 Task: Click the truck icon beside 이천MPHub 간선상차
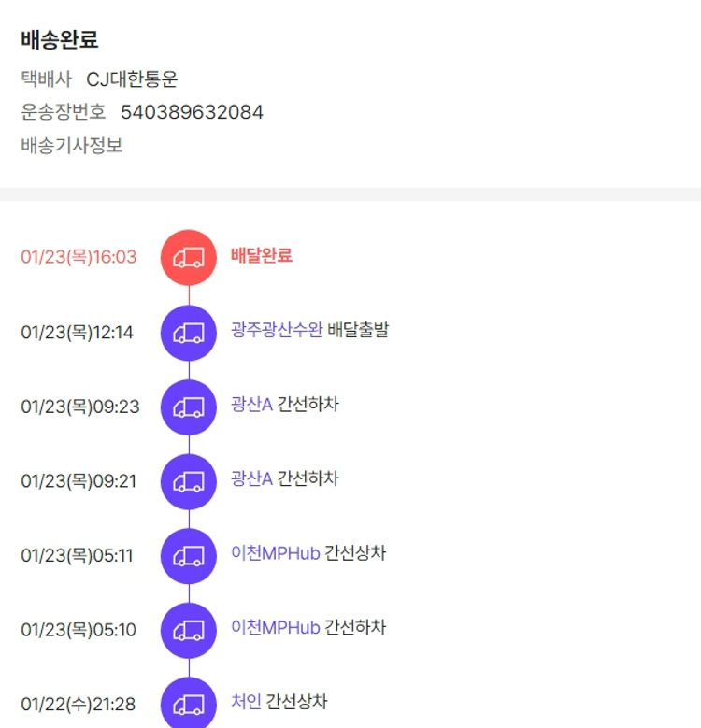(189, 556)
